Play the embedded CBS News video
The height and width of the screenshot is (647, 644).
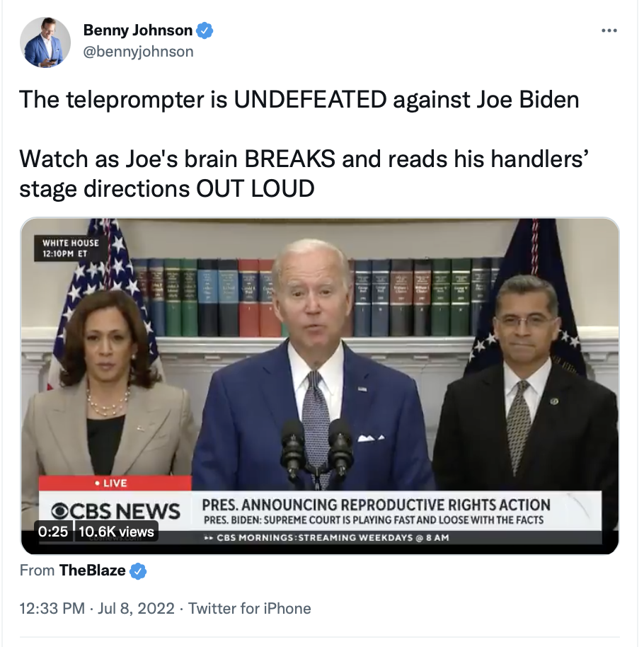(x=320, y=386)
